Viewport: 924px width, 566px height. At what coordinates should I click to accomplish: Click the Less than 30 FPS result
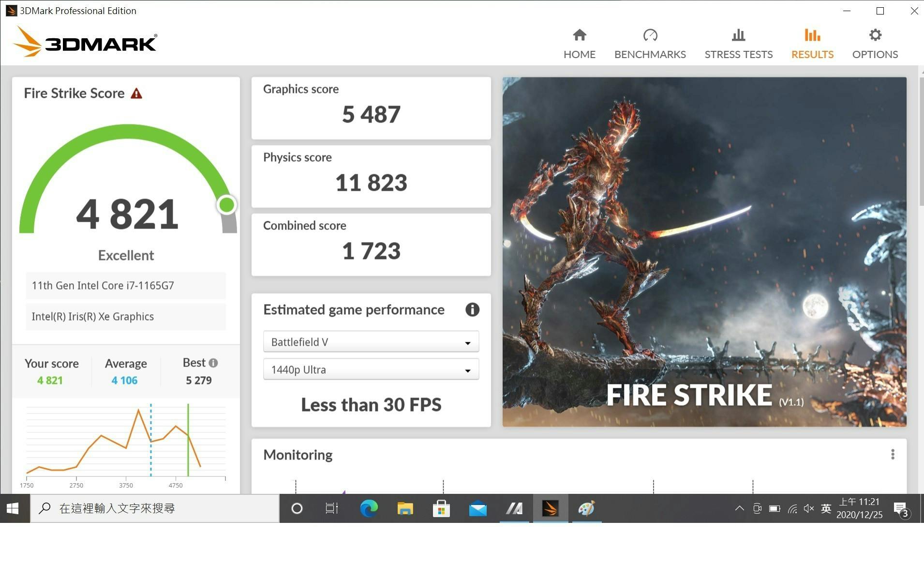point(371,405)
